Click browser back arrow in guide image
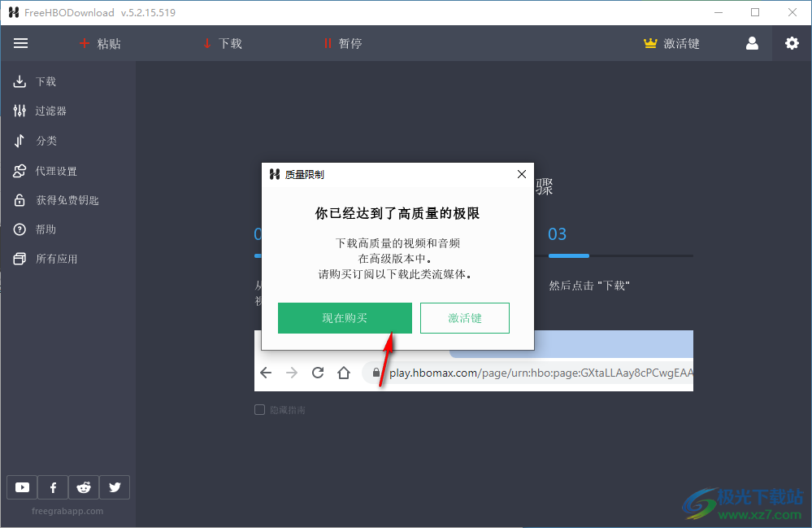This screenshot has height=528, width=812. [266, 373]
